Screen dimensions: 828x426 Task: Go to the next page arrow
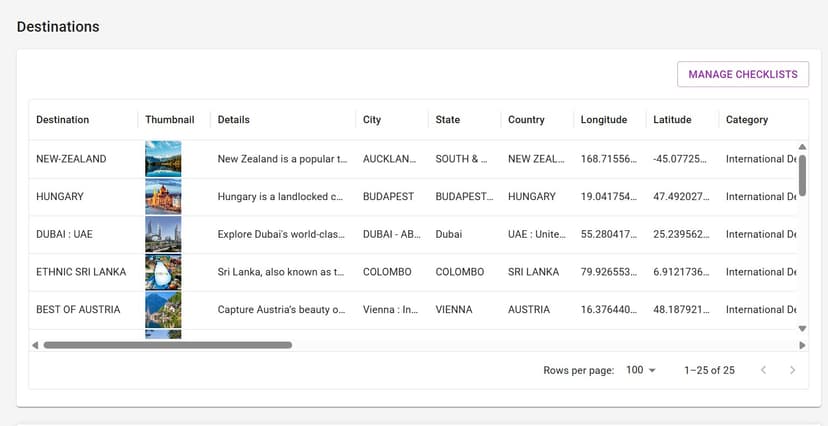792,370
